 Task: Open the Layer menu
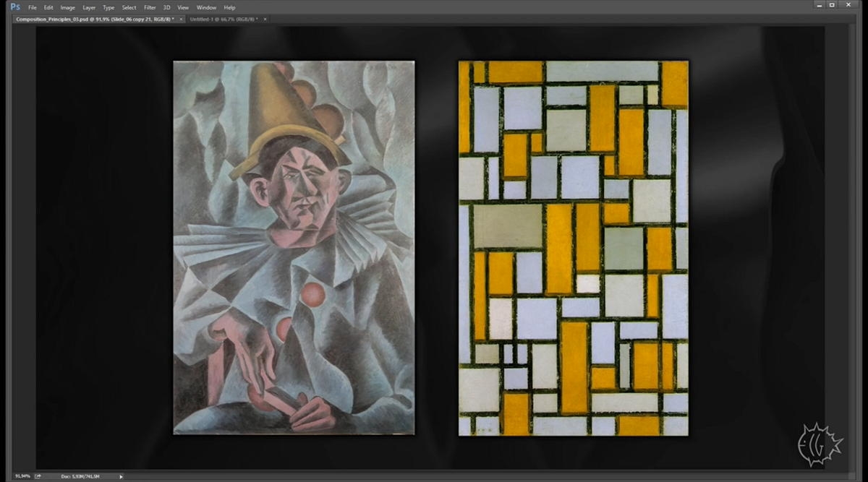pyautogui.click(x=89, y=7)
